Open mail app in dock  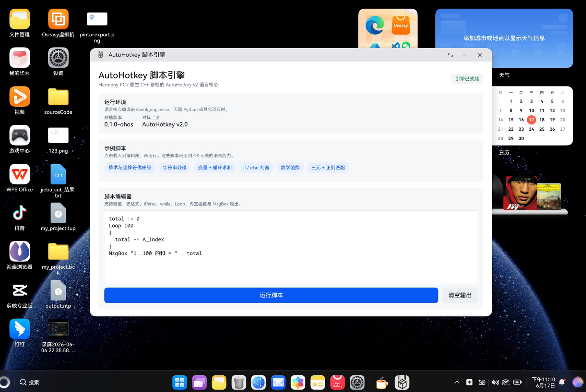278,382
